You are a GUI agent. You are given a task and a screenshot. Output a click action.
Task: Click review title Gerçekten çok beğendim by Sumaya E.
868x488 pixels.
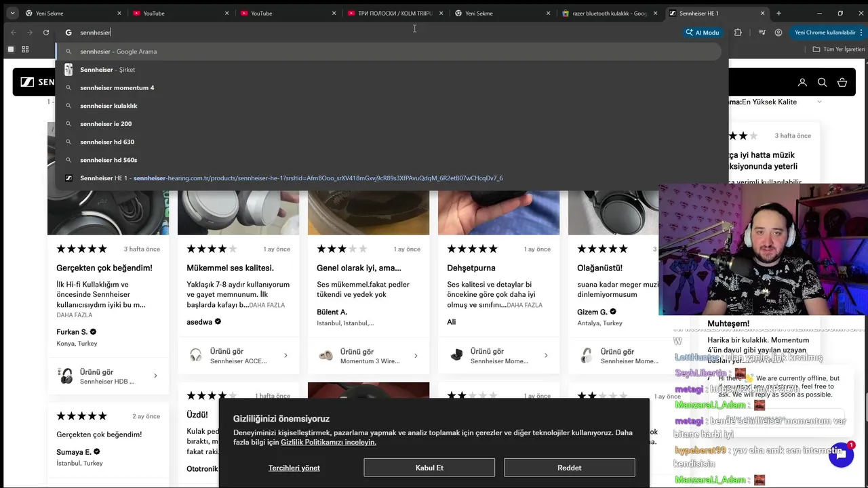click(x=99, y=434)
